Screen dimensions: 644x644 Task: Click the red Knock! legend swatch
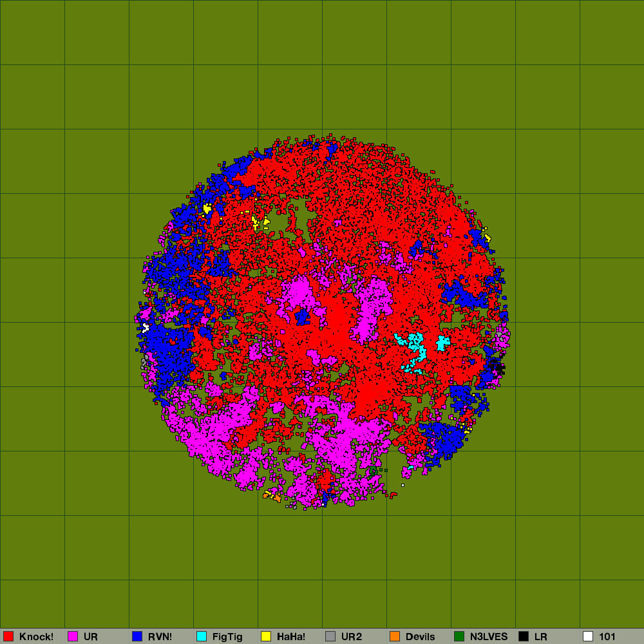click(8, 636)
